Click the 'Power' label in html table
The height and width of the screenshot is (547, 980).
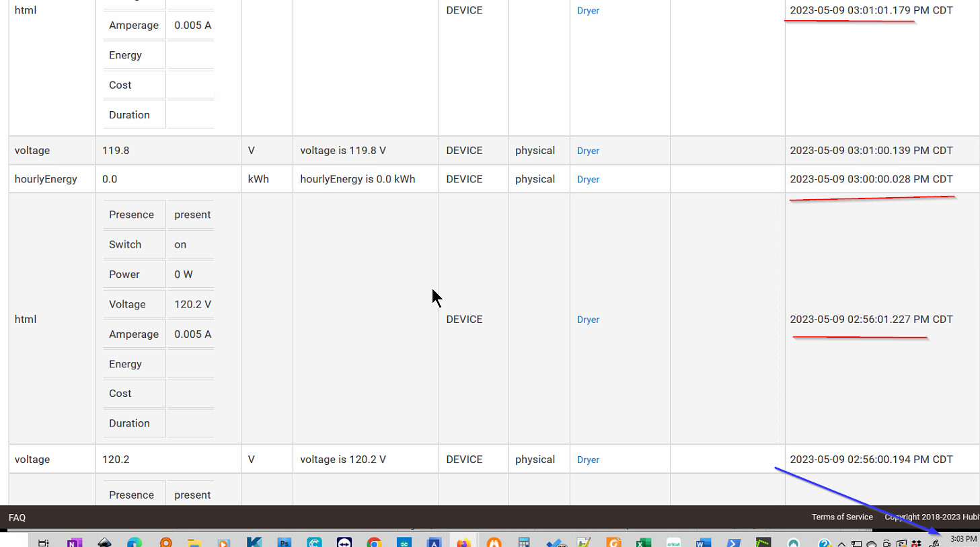124,275
